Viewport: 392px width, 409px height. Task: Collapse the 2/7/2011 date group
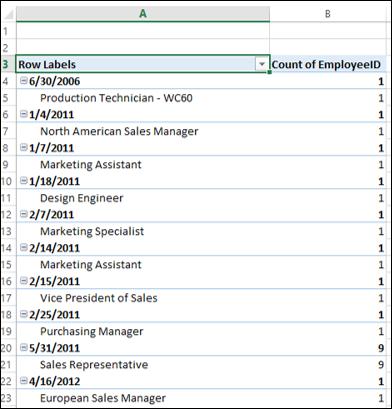[x=23, y=214]
